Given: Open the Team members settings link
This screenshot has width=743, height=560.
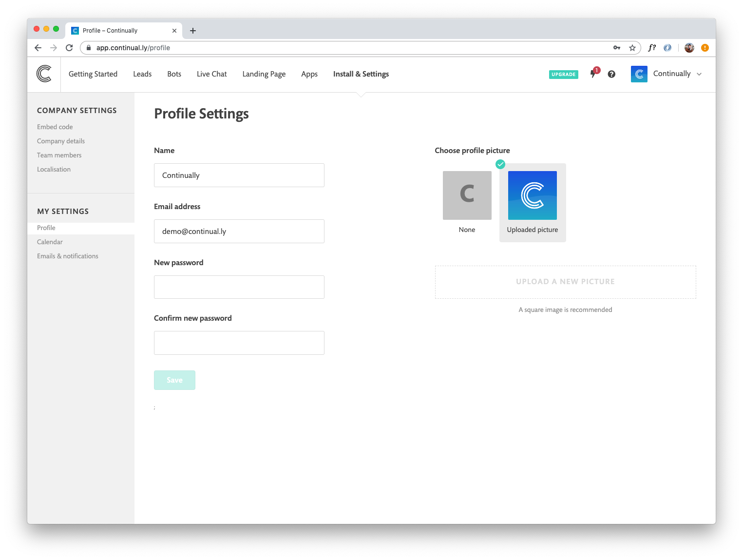Looking at the screenshot, I should click(59, 155).
